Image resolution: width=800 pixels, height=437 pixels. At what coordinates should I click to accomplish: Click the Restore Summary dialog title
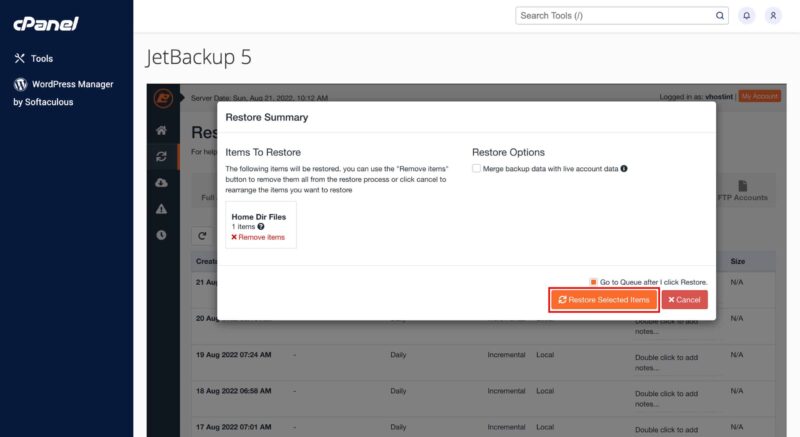pyautogui.click(x=267, y=117)
